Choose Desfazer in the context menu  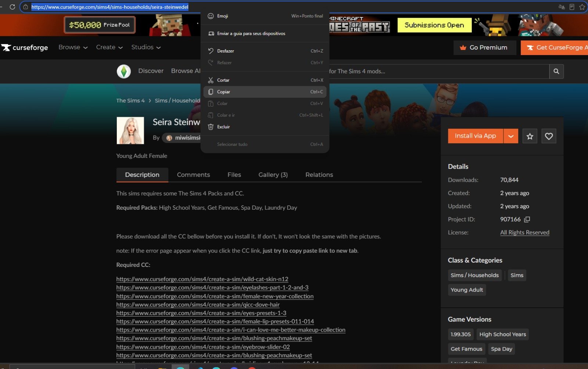[x=265, y=51]
